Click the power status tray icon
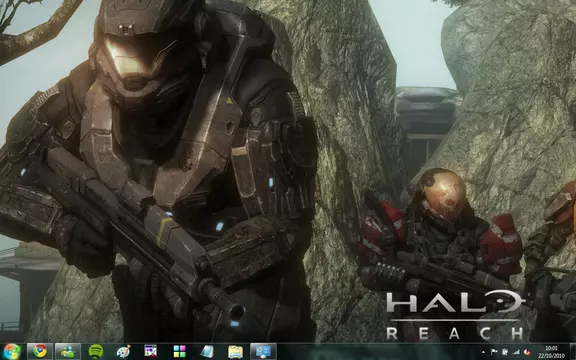Screen dimensions: 576x360 pyautogui.click(x=505, y=352)
